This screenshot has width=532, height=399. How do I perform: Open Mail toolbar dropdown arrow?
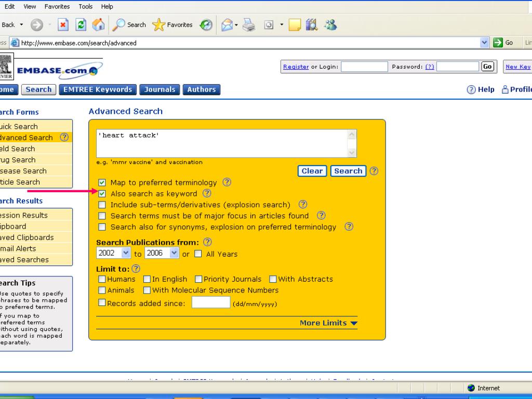tap(236, 25)
